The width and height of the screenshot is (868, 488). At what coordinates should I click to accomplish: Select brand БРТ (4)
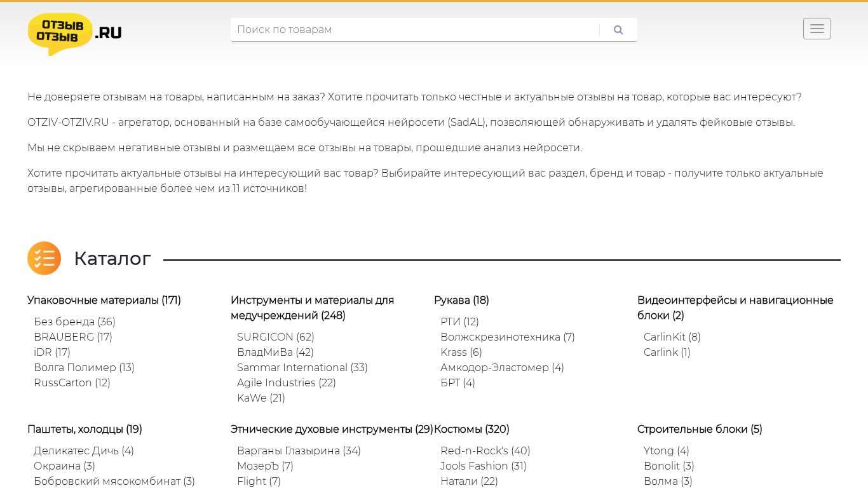coord(458,383)
